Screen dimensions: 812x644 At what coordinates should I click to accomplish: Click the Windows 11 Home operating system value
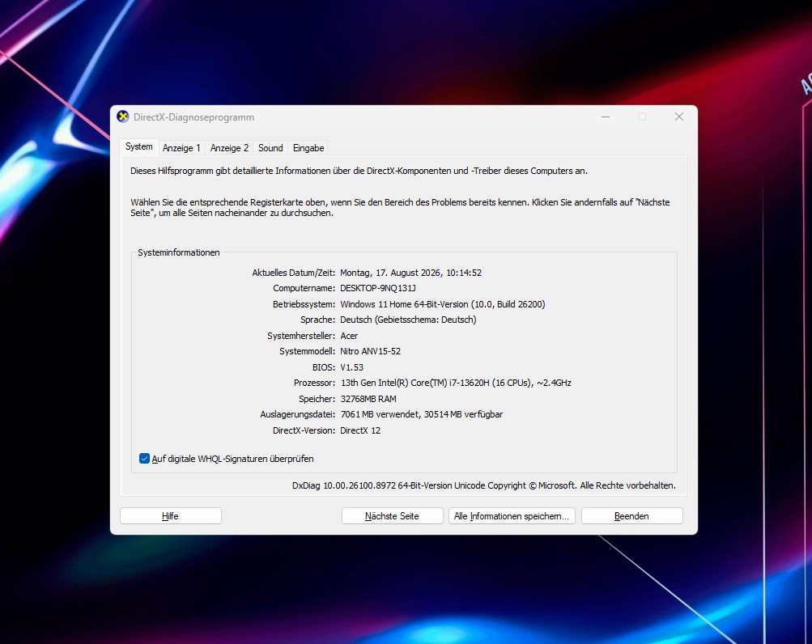(443, 304)
